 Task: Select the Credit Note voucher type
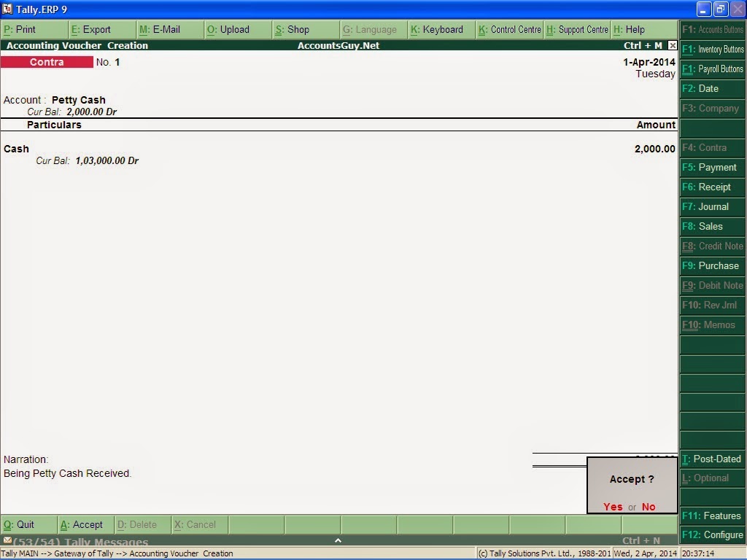712,246
